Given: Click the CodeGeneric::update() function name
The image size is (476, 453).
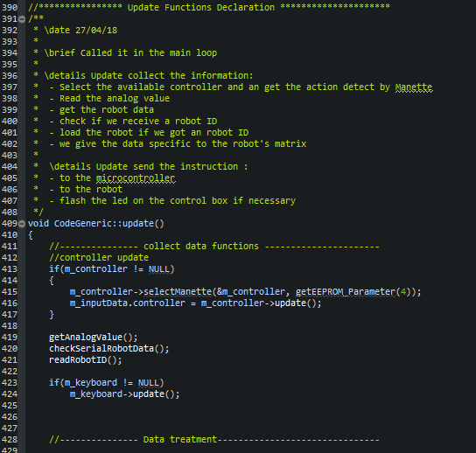Looking at the screenshot, I should click(x=109, y=224).
